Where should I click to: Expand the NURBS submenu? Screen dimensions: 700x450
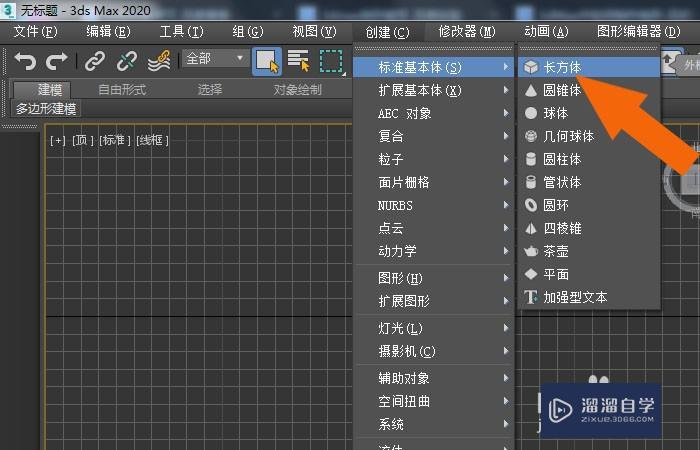[434, 205]
